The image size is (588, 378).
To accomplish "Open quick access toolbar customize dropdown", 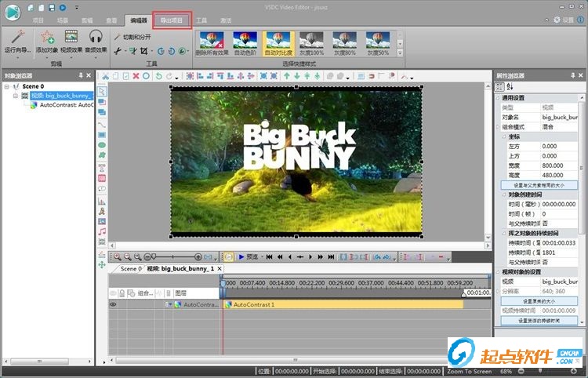I will 77,8.
